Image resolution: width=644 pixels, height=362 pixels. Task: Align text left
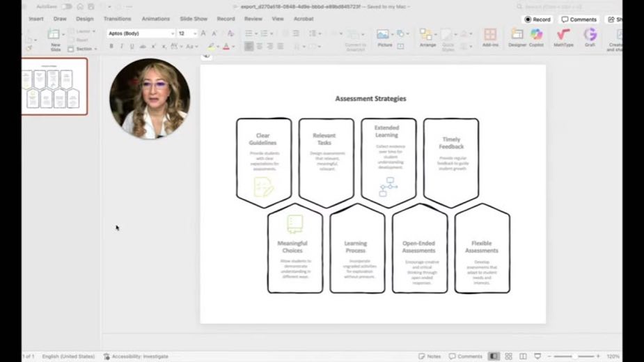[249, 47]
